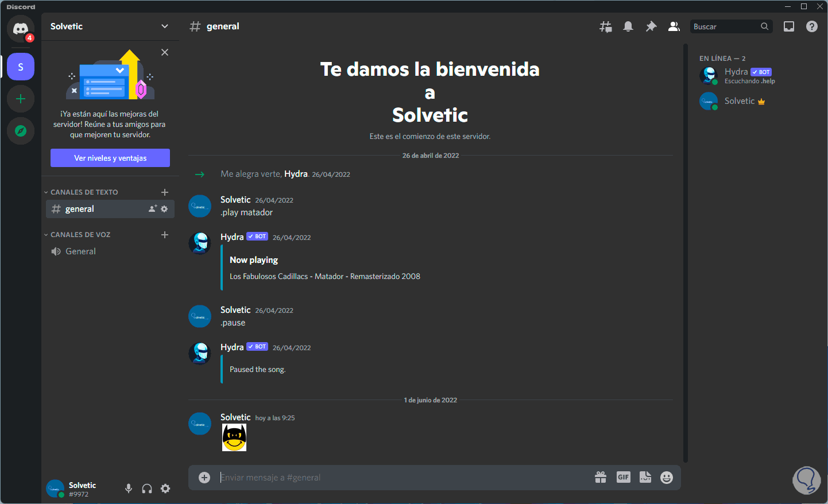Explore public servers compass icon
This screenshot has width=828, height=504.
tap(21, 131)
